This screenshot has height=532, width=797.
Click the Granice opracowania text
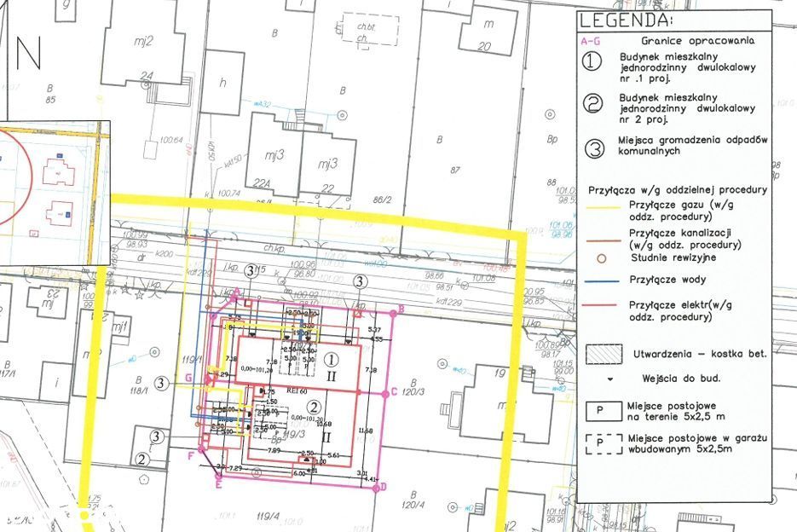tap(698, 41)
